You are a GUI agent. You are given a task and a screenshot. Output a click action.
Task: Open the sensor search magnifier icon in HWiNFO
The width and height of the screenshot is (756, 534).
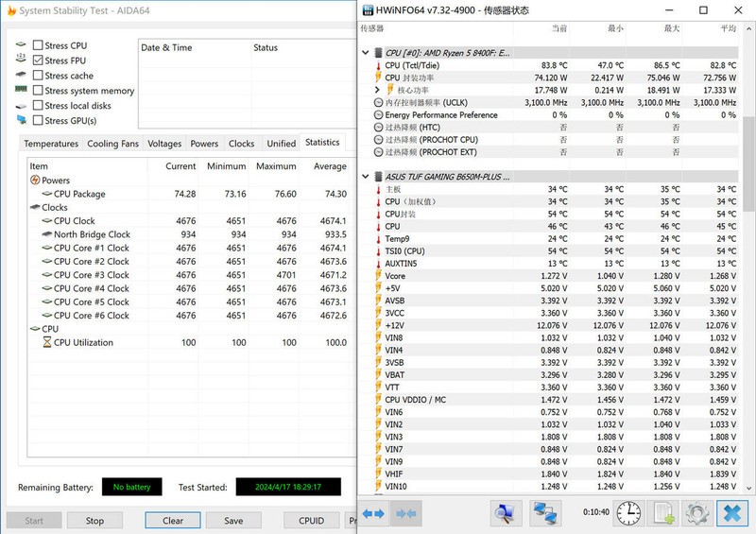(506, 513)
